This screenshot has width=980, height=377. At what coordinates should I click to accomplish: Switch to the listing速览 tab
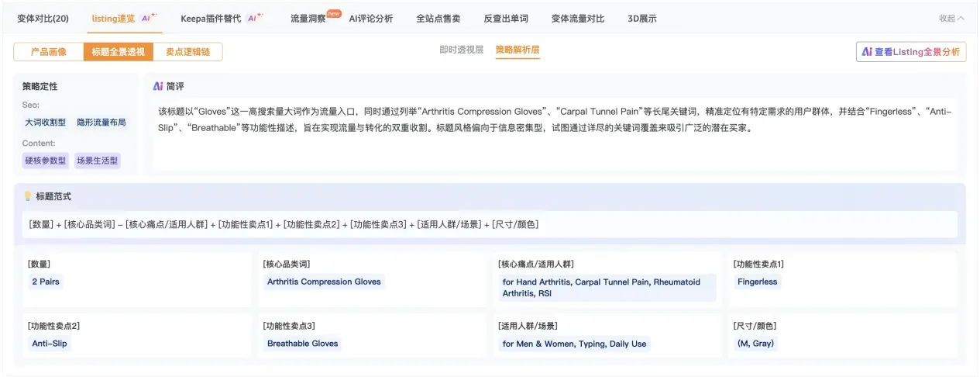coord(112,19)
